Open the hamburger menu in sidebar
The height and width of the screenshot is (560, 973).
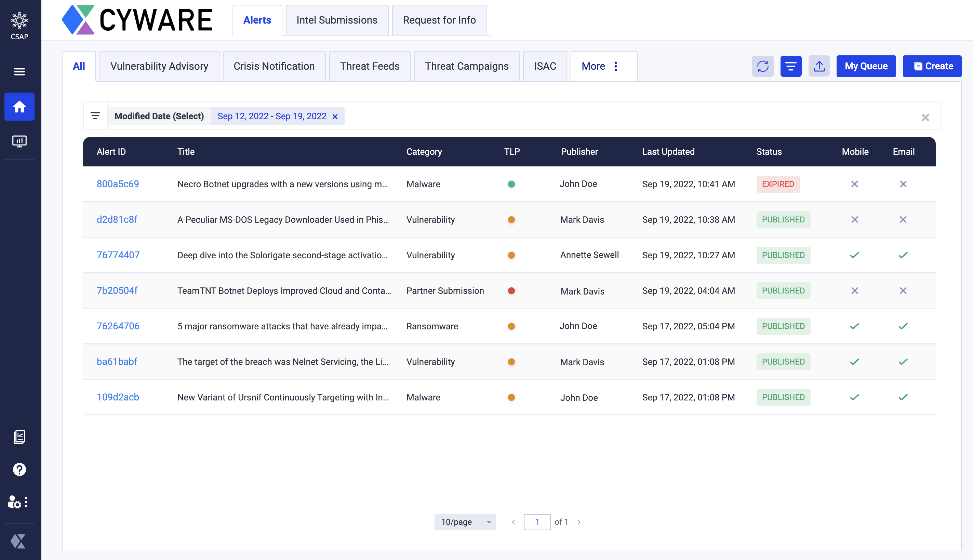coord(19,71)
